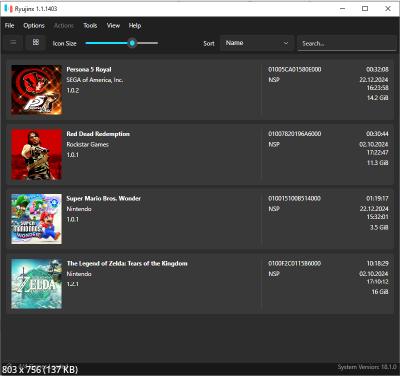Switch to grid view layout icon
Screen dimensions: 400x376
36,42
